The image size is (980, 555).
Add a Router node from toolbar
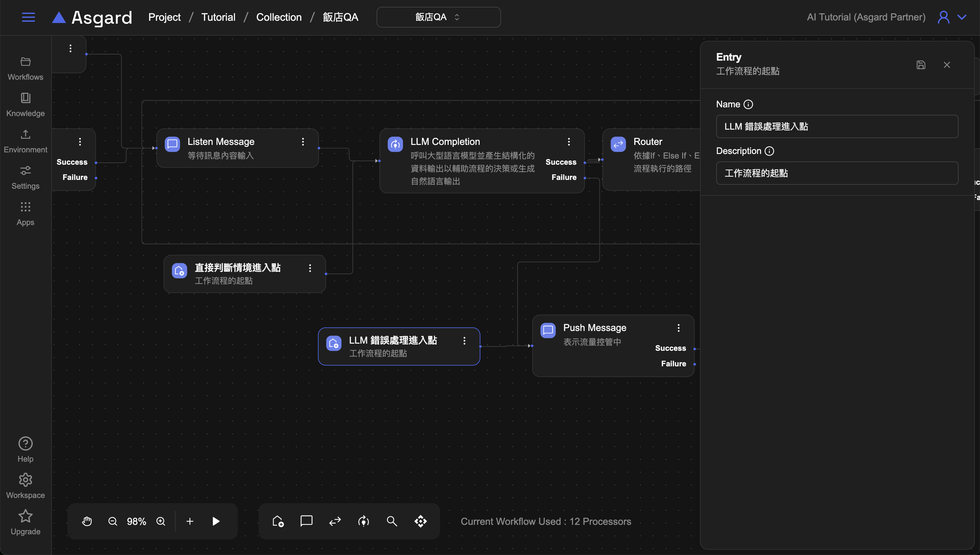point(335,521)
